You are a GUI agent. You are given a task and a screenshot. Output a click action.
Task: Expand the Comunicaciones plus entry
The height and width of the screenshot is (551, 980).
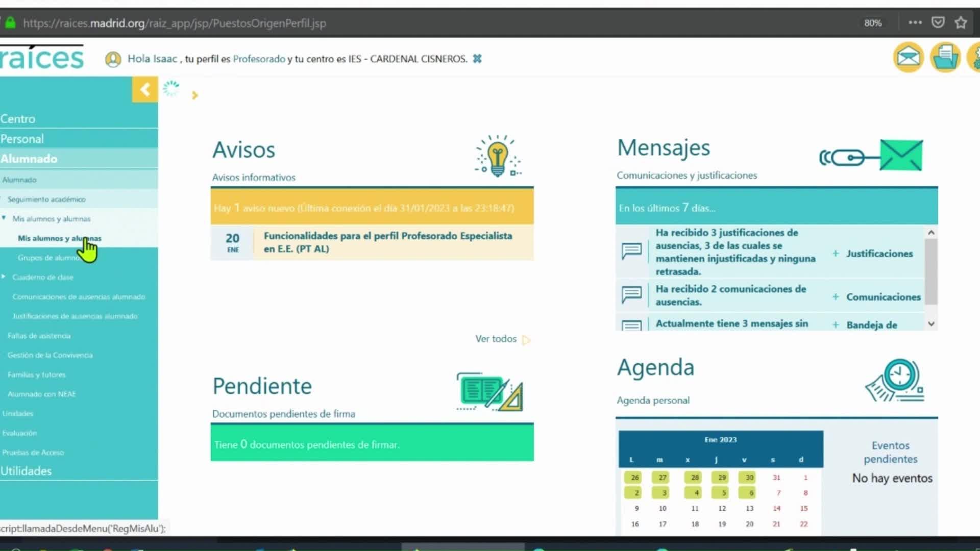coord(877,297)
